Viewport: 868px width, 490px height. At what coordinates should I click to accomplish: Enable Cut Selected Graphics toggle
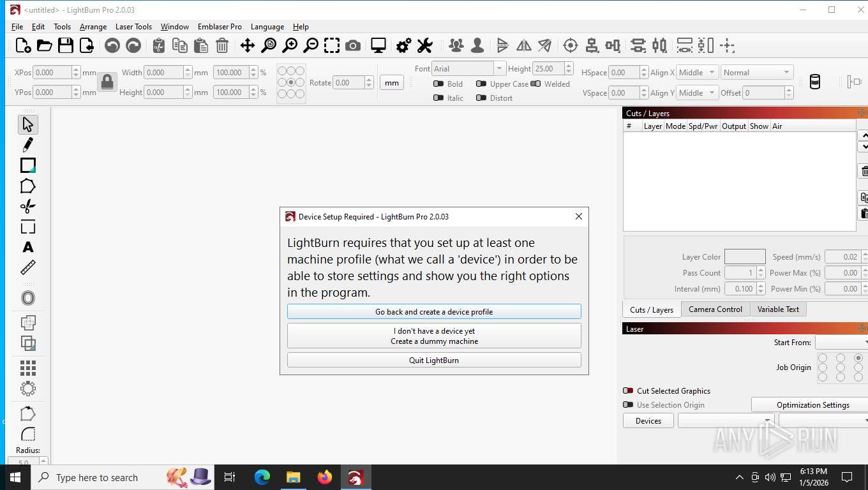(x=628, y=390)
